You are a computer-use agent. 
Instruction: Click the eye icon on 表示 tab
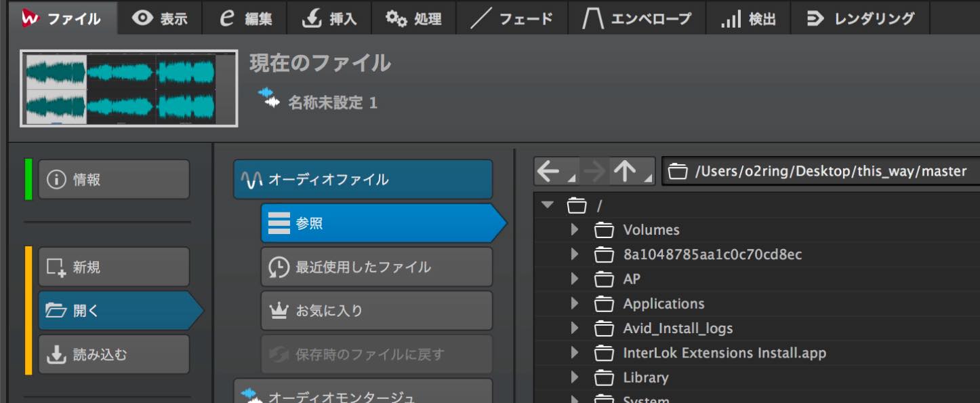tap(142, 18)
